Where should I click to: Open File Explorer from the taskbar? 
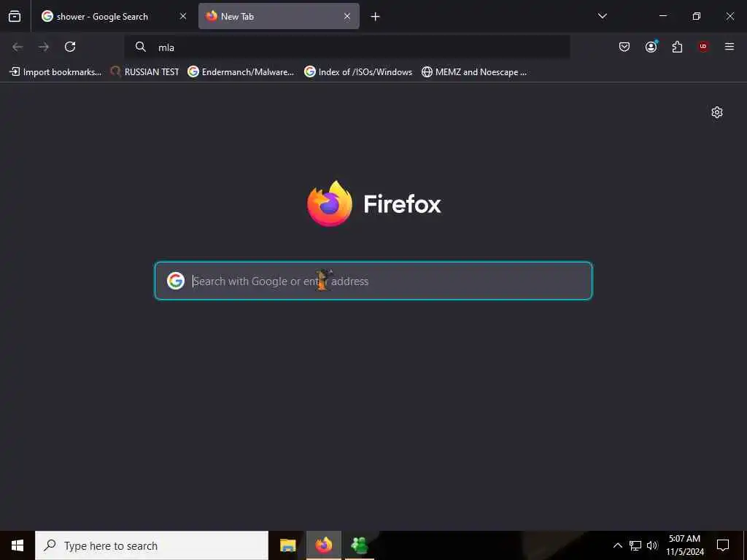pos(287,545)
